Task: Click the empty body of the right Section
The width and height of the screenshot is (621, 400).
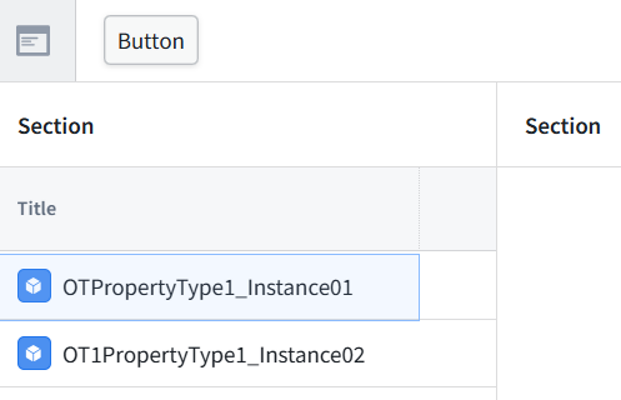Action: point(559,283)
